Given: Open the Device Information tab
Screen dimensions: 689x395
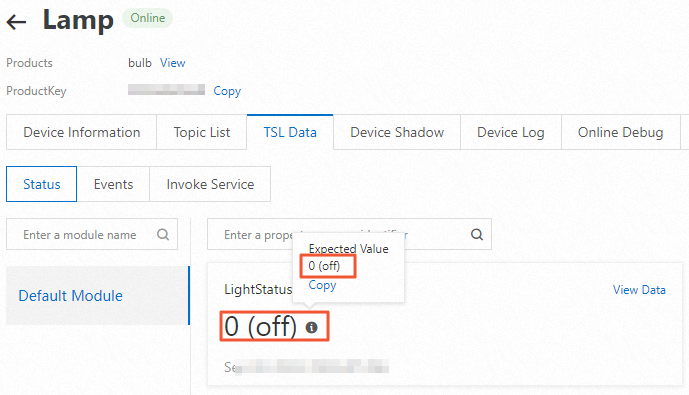Looking at the screenshot, I should [82, 132].
